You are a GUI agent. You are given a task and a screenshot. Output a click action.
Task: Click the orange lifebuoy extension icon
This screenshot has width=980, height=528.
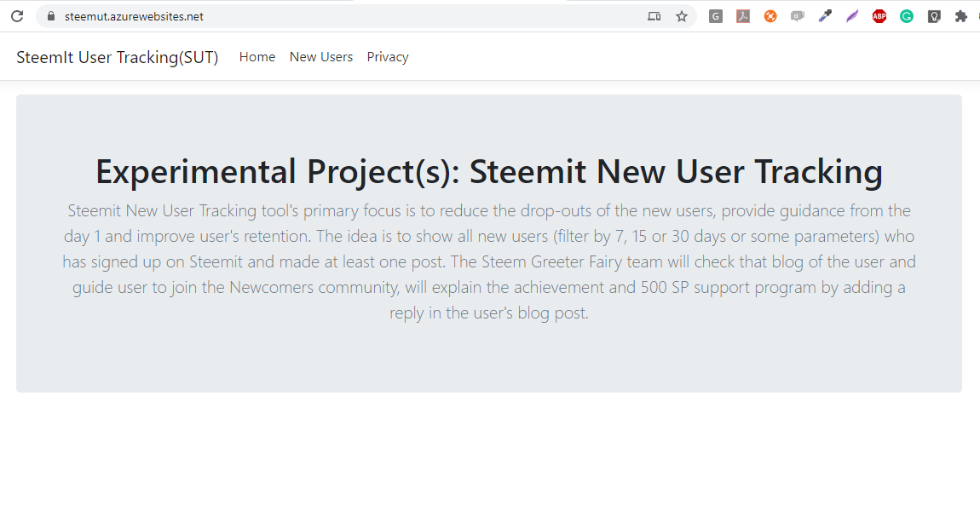click(x=770, y=16)
